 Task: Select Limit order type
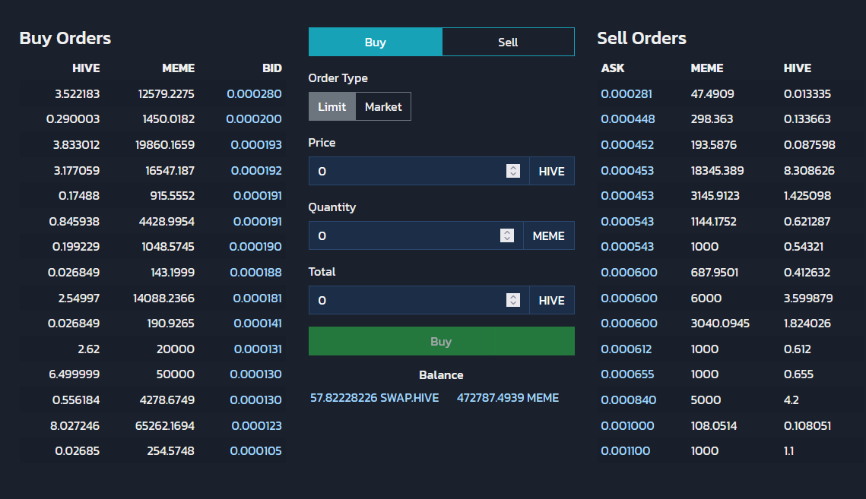(x=332, y=107)
